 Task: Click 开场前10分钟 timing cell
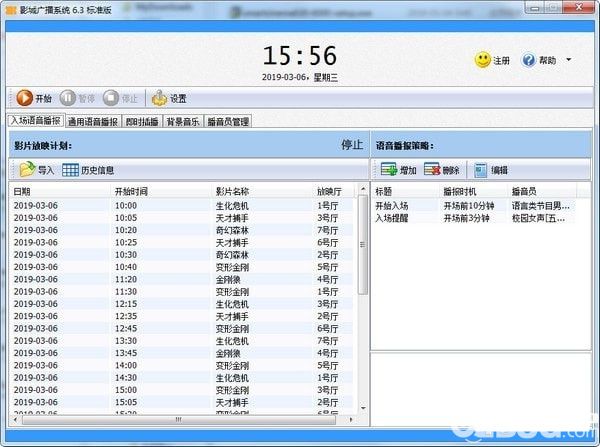pyautogui.click(x=469, y=206)
